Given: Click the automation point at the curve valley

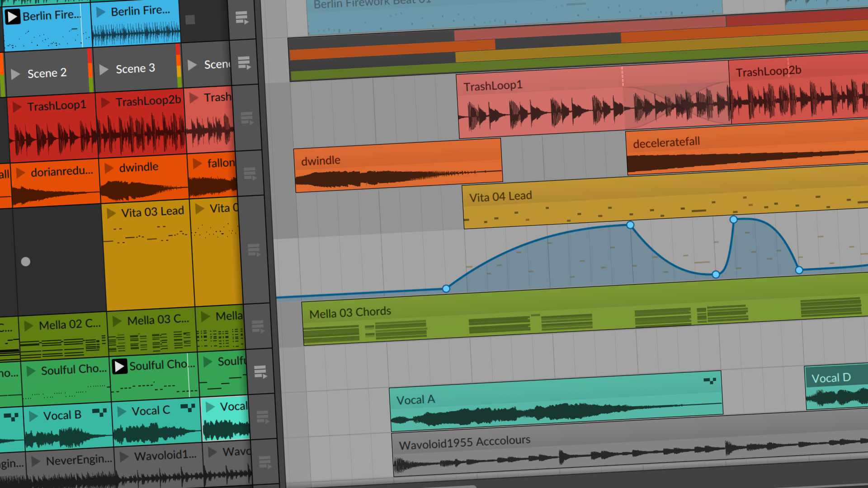Looking at the screenshot, I should click(716, 274).
